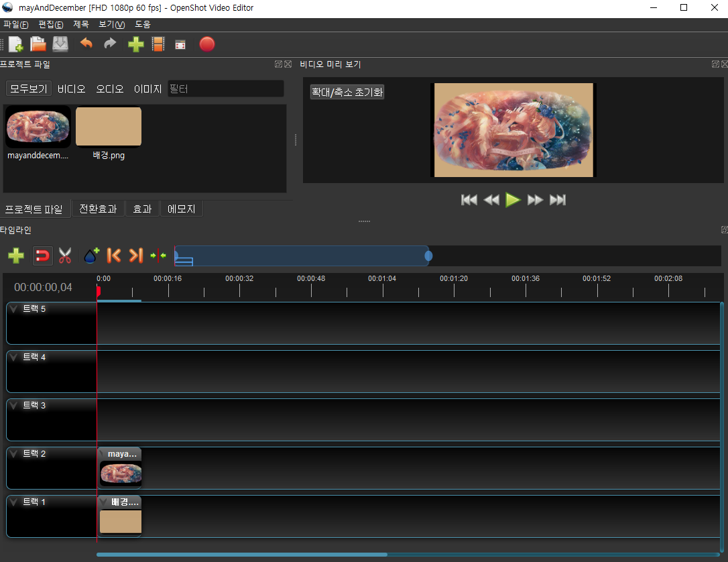
Task: Click right handle of timeline zoom slider
Action: tap(428, 256)
